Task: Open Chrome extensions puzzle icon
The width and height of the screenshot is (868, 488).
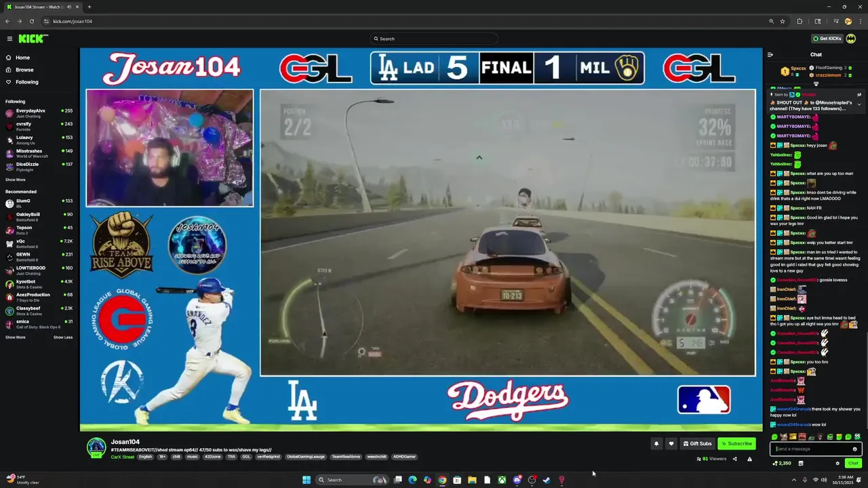Action: coord(800,21)
